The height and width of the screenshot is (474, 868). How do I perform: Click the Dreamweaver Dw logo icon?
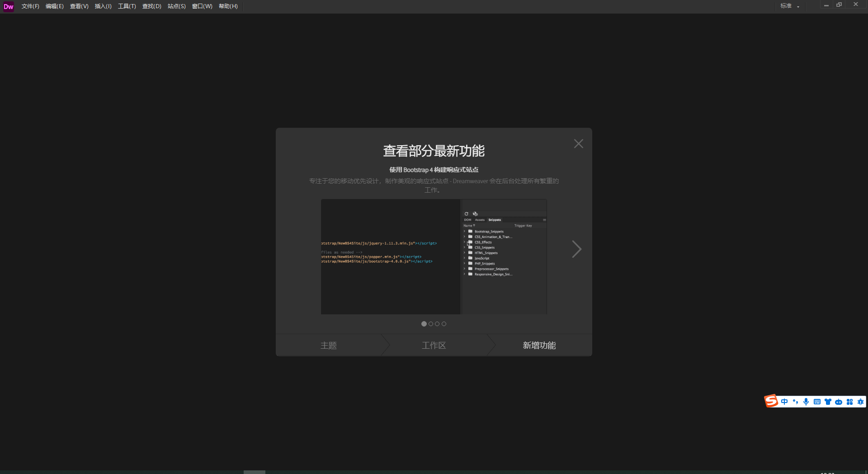tap(9, 6)
